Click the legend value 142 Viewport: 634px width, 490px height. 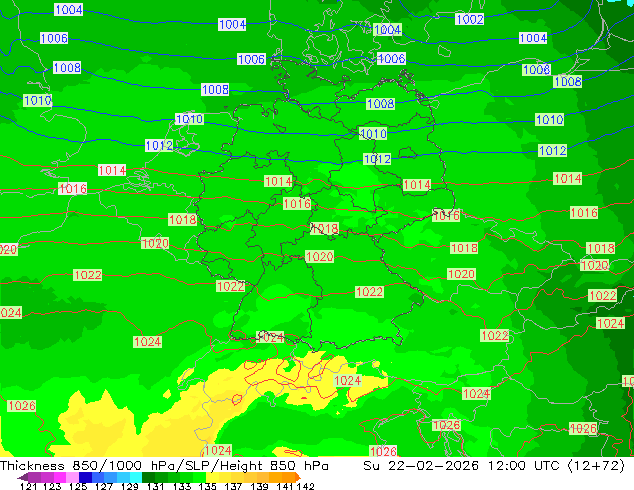(x=305, y=486)
